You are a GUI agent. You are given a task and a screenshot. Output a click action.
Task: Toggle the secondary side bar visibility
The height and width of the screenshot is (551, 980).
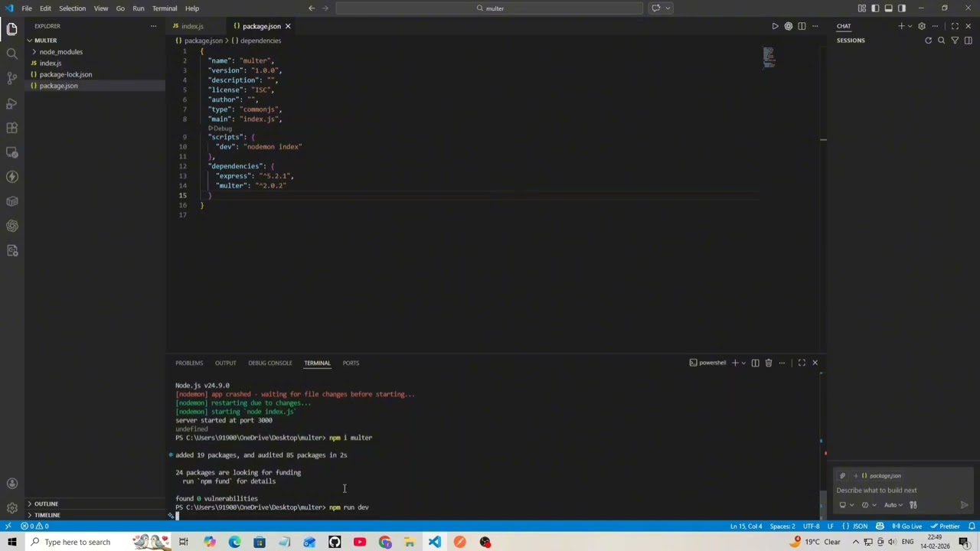tap(901, 8)
